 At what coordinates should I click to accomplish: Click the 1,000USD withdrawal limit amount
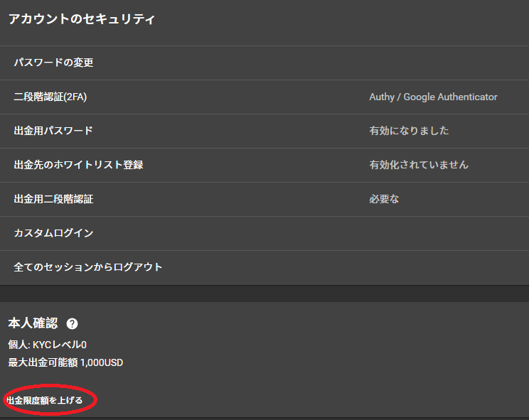click(102, 362)
